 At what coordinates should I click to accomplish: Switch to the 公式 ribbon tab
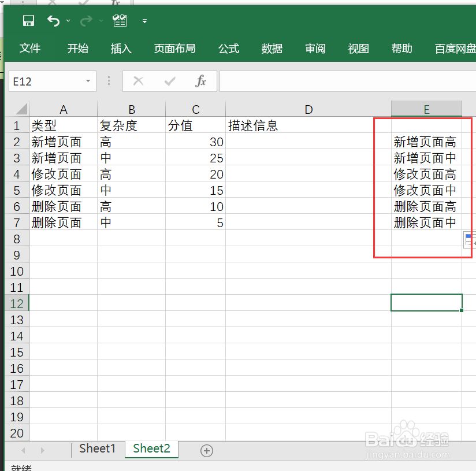tap(229, 49)
